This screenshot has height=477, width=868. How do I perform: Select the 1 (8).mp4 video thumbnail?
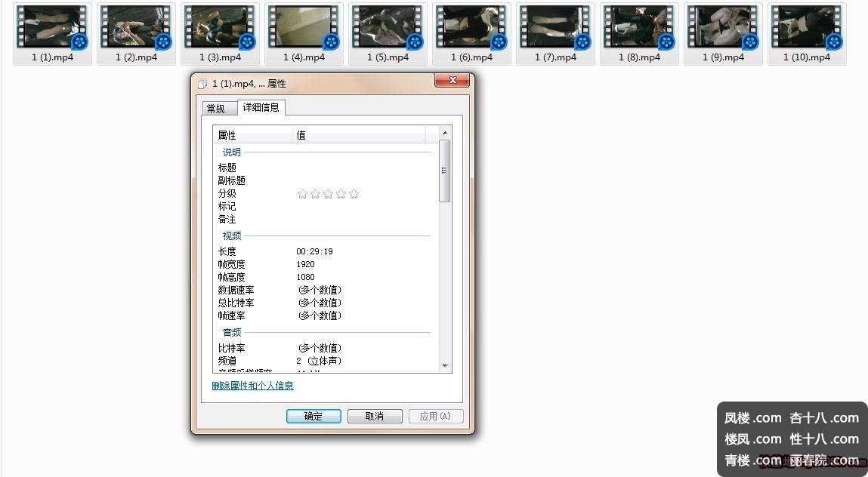pyautogui.click(x=639, y=26)
